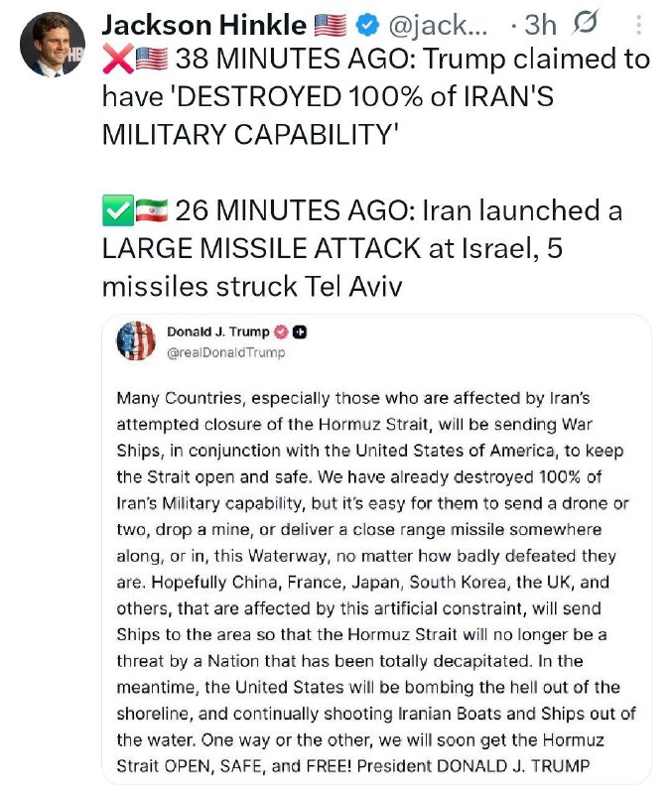The height and width of the screenshot is (794, 672).
Task: Click the Donald J. Trump name in quote
Action: 217,331
